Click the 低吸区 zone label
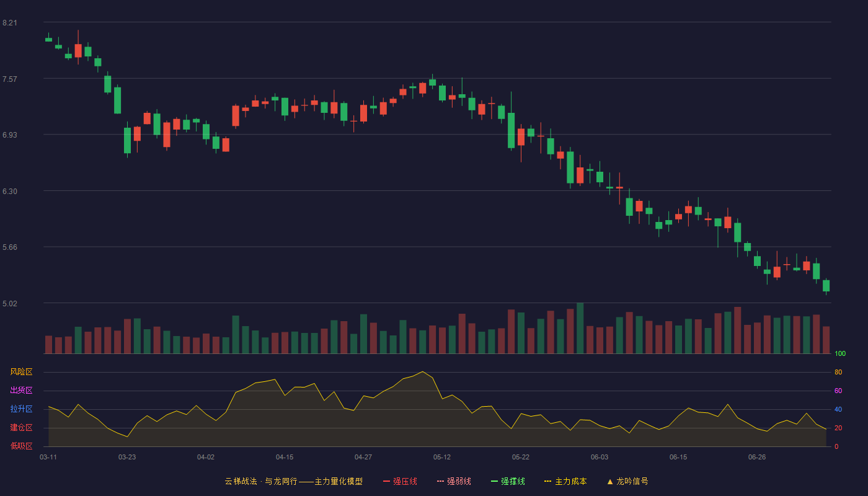 (21, 446)
